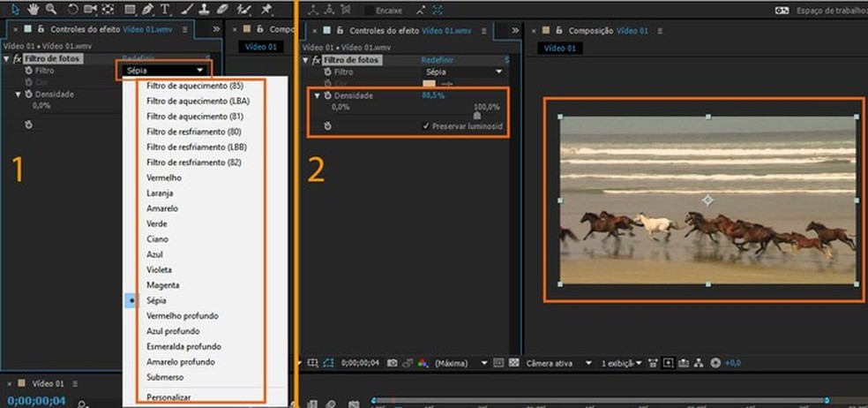
Task: Switch to World Axis mode icon
Action: (x=330, y=10)
